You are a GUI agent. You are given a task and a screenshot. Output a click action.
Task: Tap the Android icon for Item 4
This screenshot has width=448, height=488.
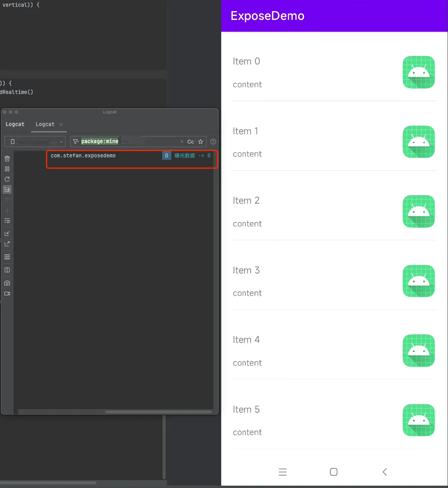(x=419, y=350)
